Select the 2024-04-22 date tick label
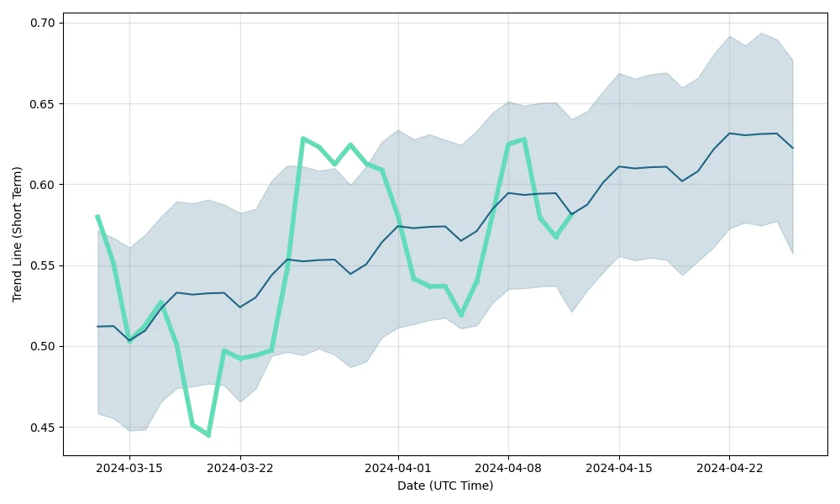The height and width of the screenshot is (504, 840). [x=729, y=468]
